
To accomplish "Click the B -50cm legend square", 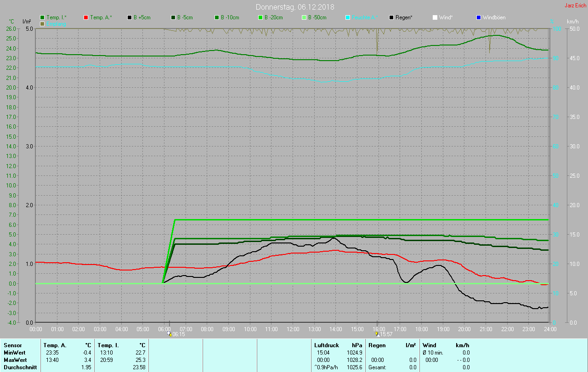I will [304, 17].
